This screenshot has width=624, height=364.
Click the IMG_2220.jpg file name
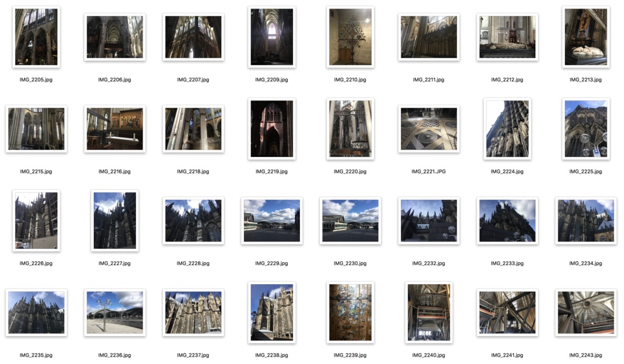[350, 171]
